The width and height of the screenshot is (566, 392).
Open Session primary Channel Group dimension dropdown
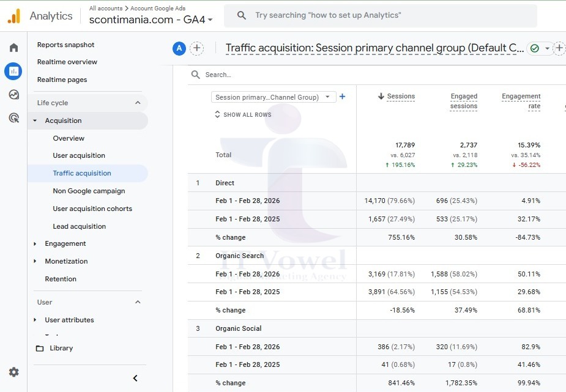point(274,97)
